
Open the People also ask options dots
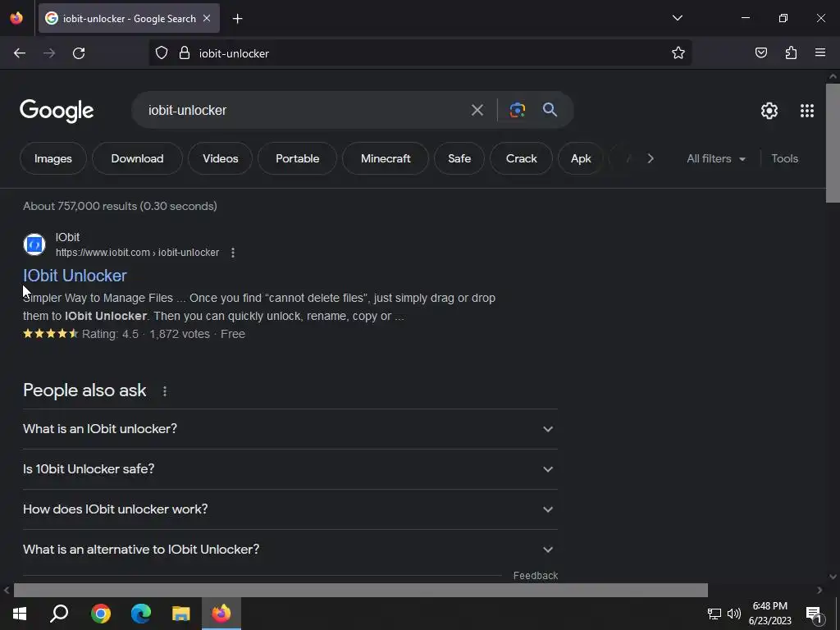coord(164,391)
